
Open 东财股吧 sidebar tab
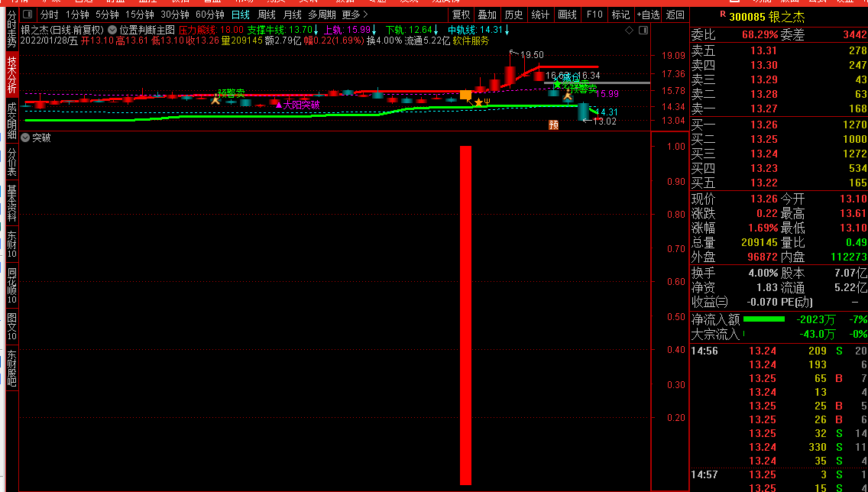[11, 367]
